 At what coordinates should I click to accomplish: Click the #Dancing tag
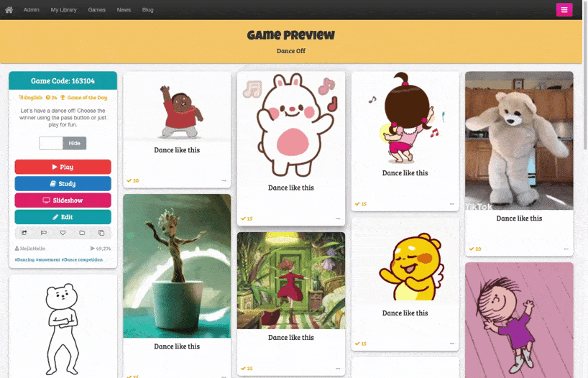tap(24, 259)
